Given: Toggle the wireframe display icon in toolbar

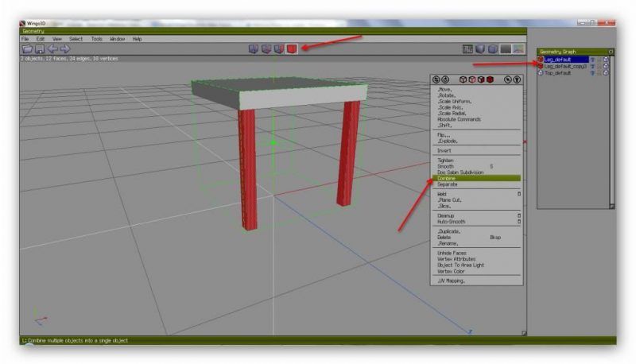Looking at the screenshot, I should click(x=468, y=49).
